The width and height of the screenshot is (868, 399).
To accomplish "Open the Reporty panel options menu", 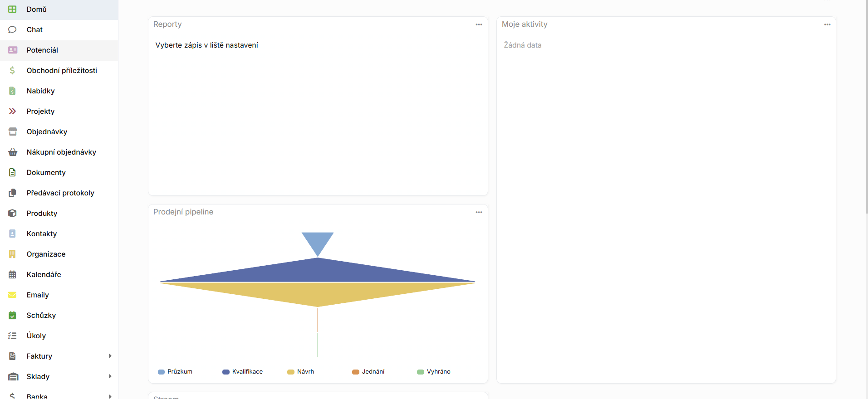I will [x=479, y=24].
